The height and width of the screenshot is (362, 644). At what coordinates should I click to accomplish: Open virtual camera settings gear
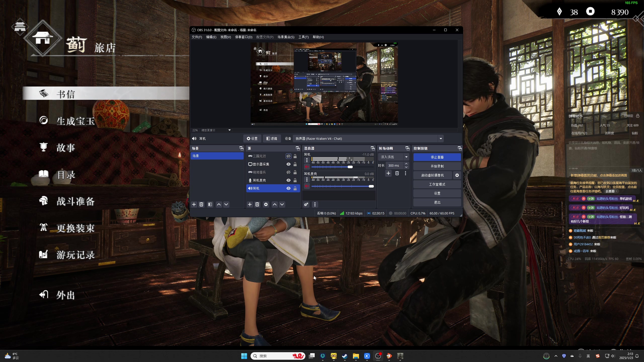[x=457, y=175]
